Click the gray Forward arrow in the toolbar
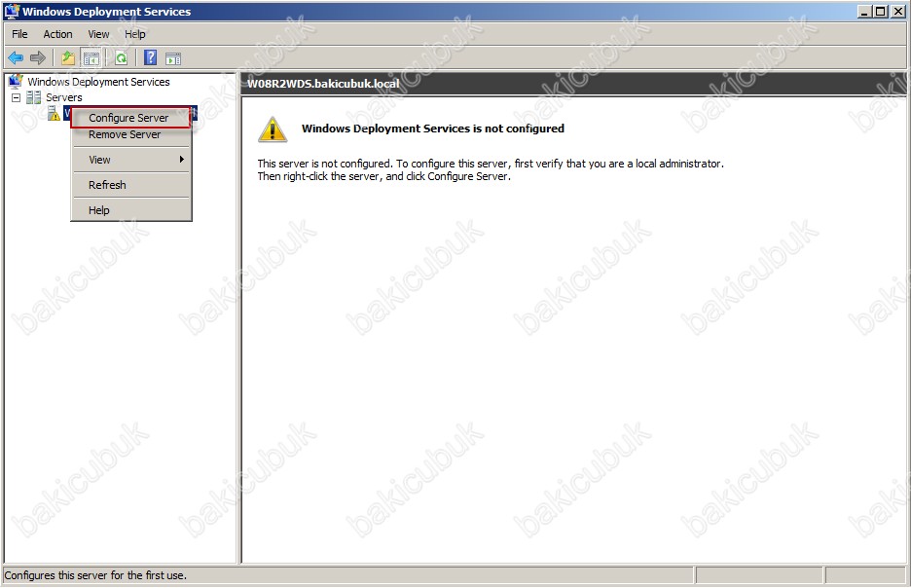The width and height of the screenshot is (911, 588). click(38, 57)
